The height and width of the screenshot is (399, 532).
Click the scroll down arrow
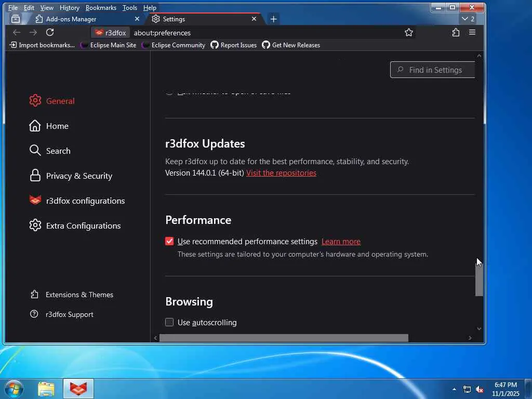tap(479, 328)
